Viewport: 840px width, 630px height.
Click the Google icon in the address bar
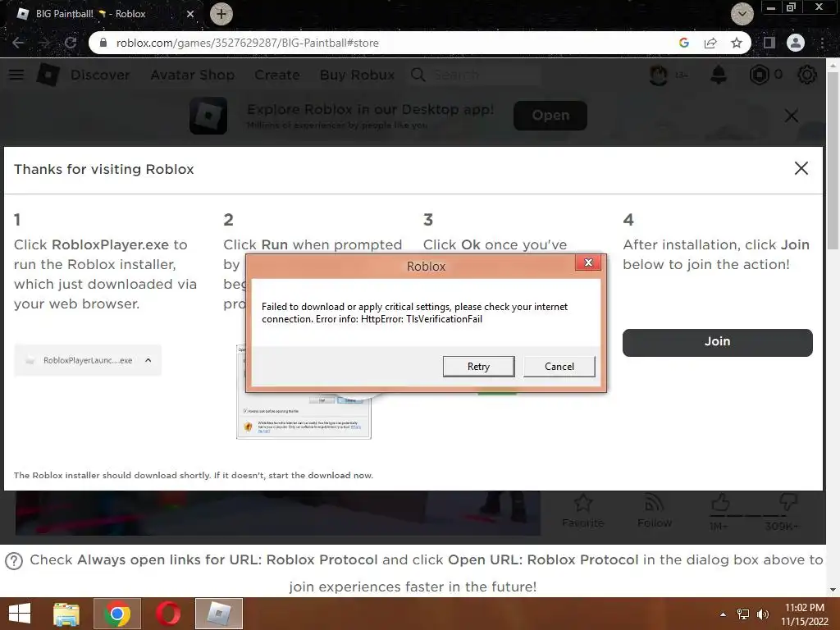tap(684, 43)
